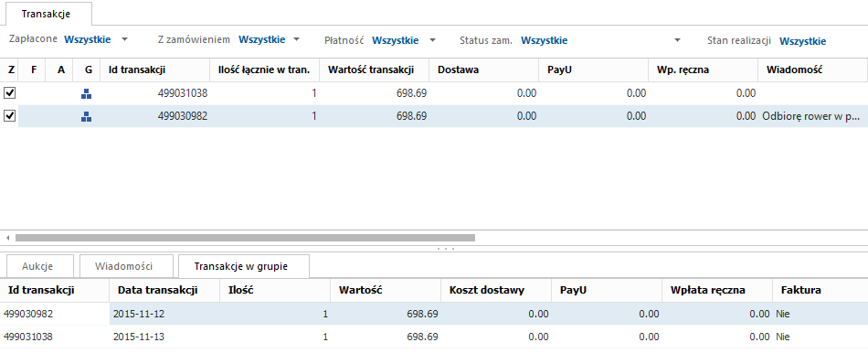This screenshot has height=364, width=868.
Task: Click the Ilość header in bottom grid
Action: 275,290
